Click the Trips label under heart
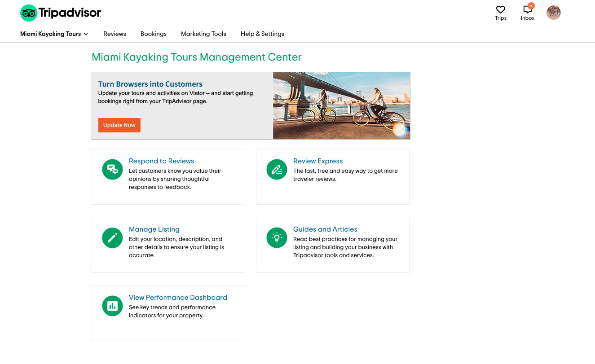 501,18
